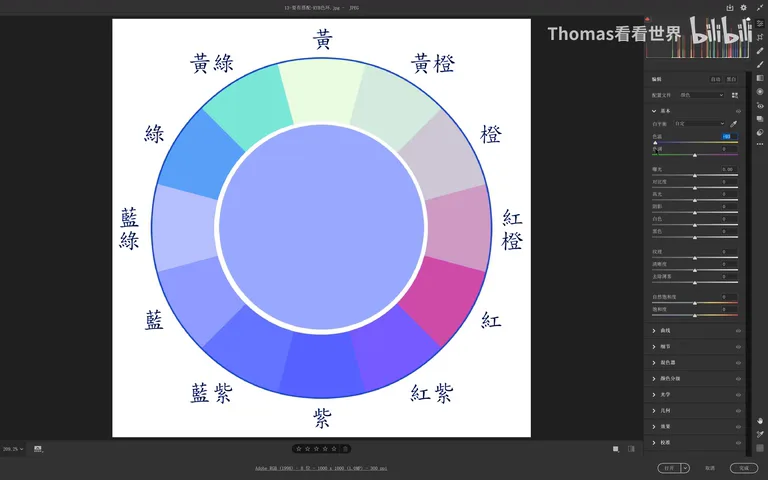Open the zoom level dropdown
The width and height of the screenshot is (768, 480).
click(x=13, y=449)
